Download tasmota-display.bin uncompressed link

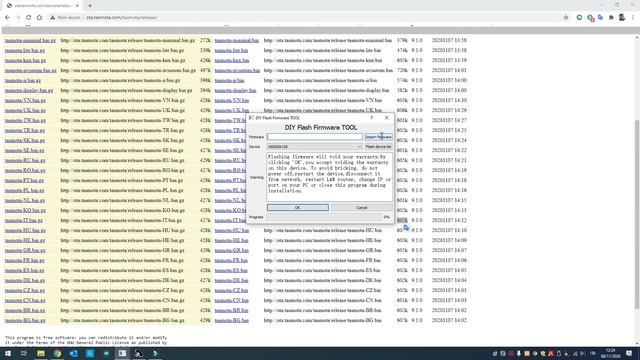click(236, 90)
